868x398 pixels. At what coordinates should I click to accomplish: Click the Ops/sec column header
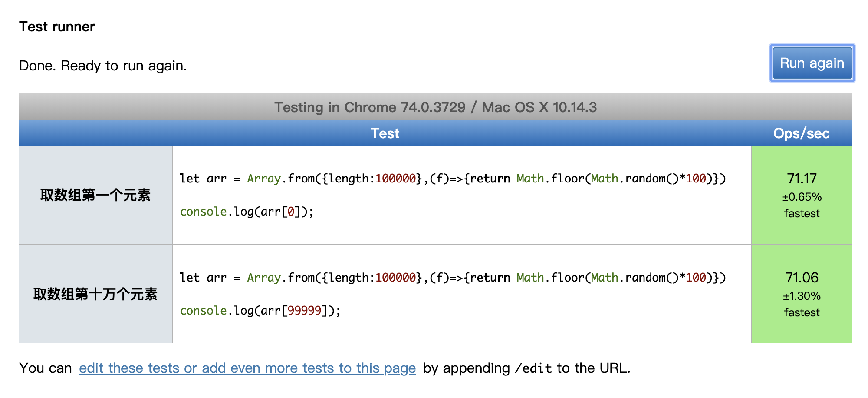[x=801, y=133]
